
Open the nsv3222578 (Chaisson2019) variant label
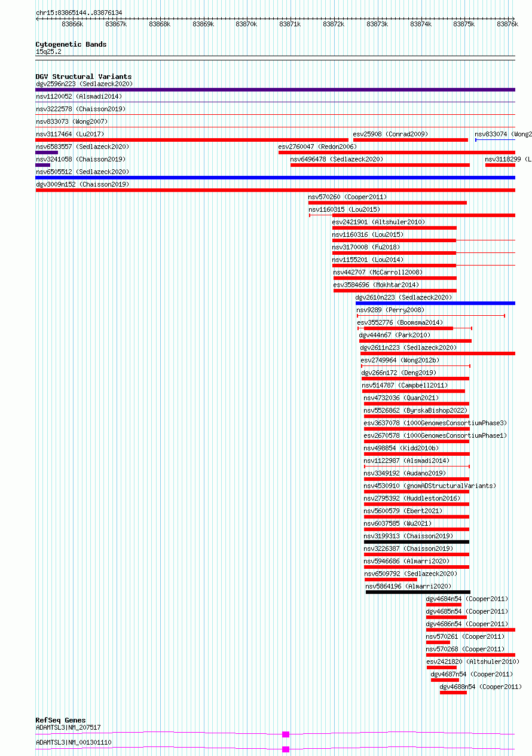coord(81,109)
